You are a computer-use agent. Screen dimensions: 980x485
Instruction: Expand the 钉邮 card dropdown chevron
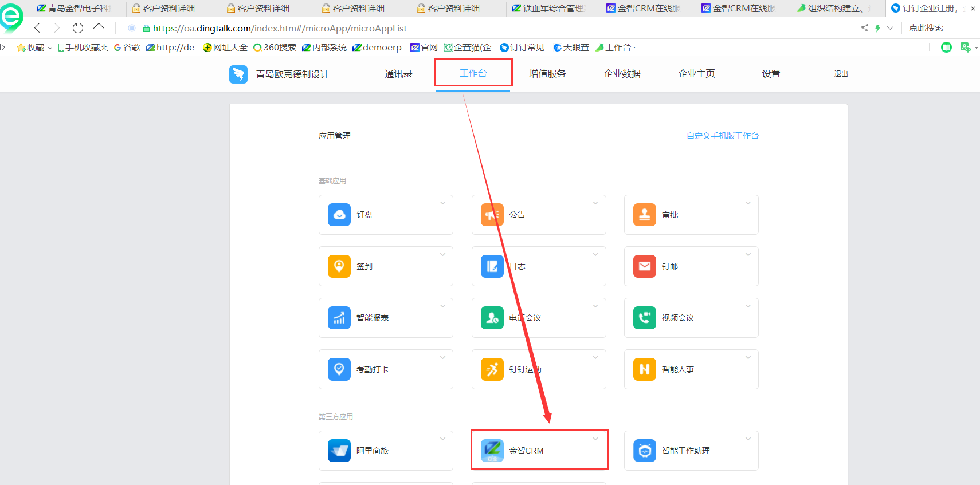pyautogui.click(x=748, y=255)
